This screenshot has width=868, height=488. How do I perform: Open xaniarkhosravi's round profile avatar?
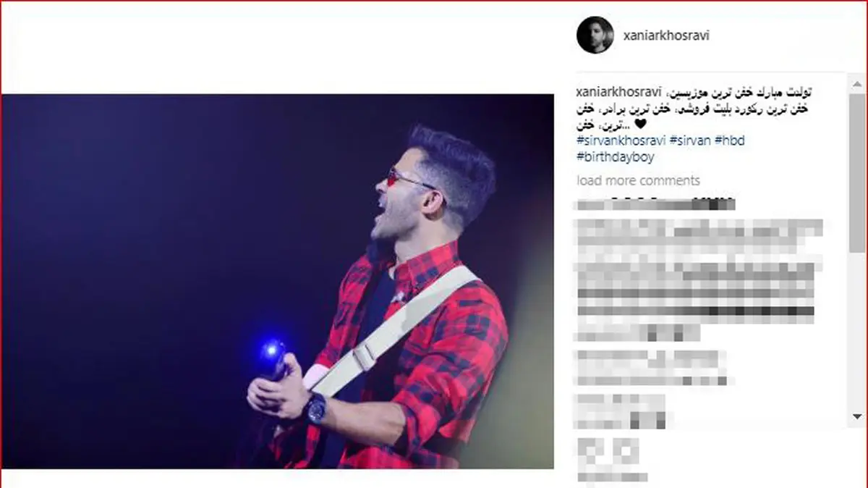(595, 34)
